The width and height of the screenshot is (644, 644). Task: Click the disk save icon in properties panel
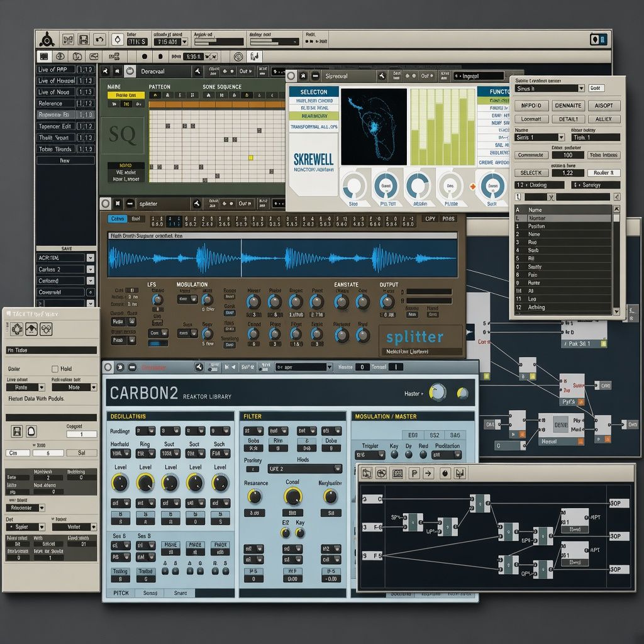click(16, 431)
